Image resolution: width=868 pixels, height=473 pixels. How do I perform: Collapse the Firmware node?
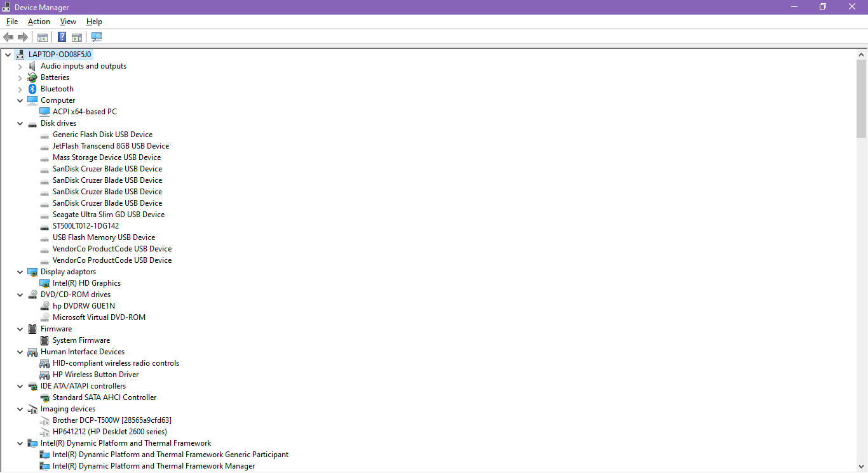(20, 329)
